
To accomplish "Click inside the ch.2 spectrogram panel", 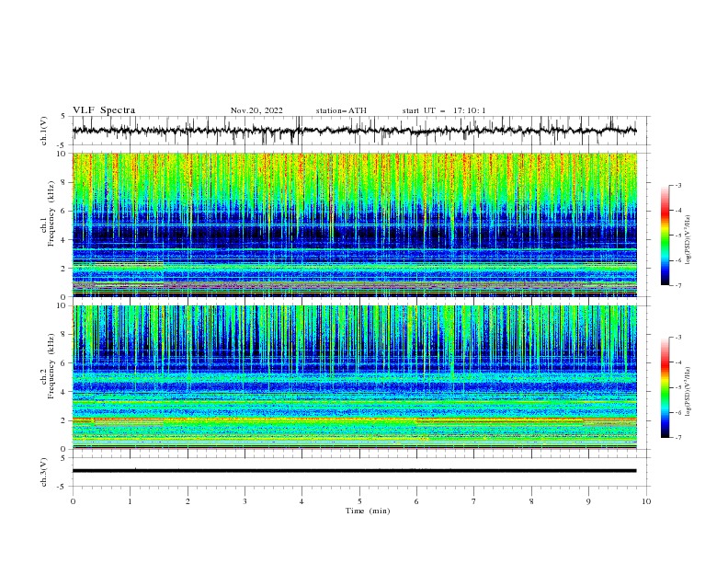I will pyautogui.click(x=355, y=377).
